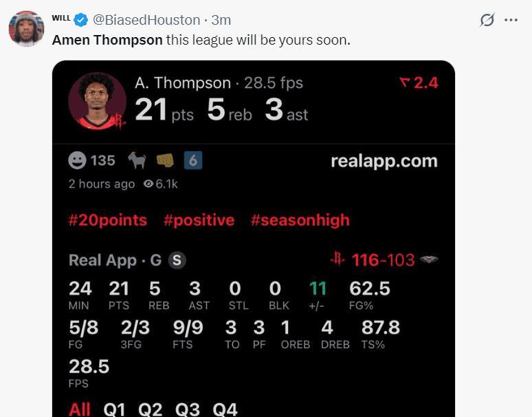Open the tweet's three-dot more menu

[511, 20]
